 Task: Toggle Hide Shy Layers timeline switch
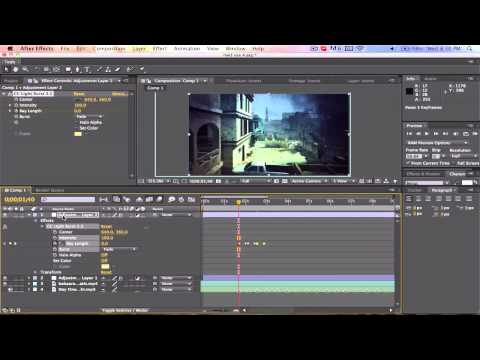[x=139, y=199]
